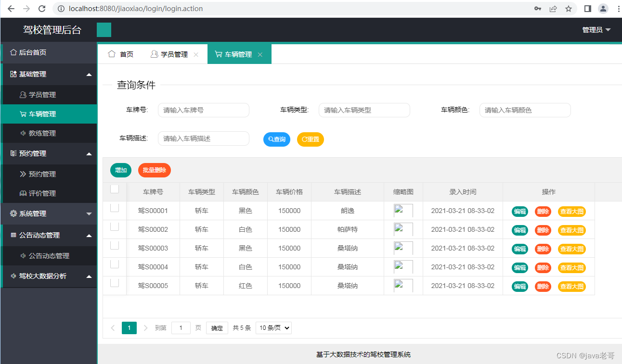Click the 朗逸 thumbnail image
622x364 pixels.
tap(403, 211)
